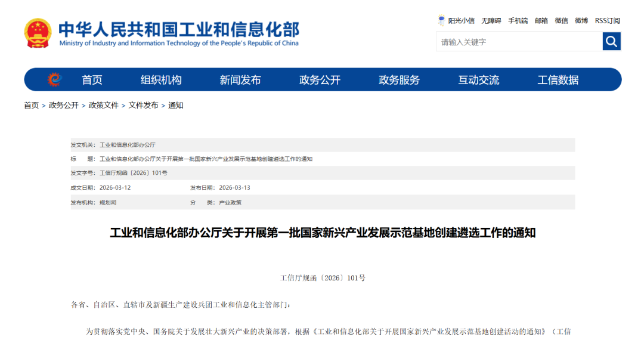
Task: Open the 首页 navigation menu item
Action: pos(92,80)
